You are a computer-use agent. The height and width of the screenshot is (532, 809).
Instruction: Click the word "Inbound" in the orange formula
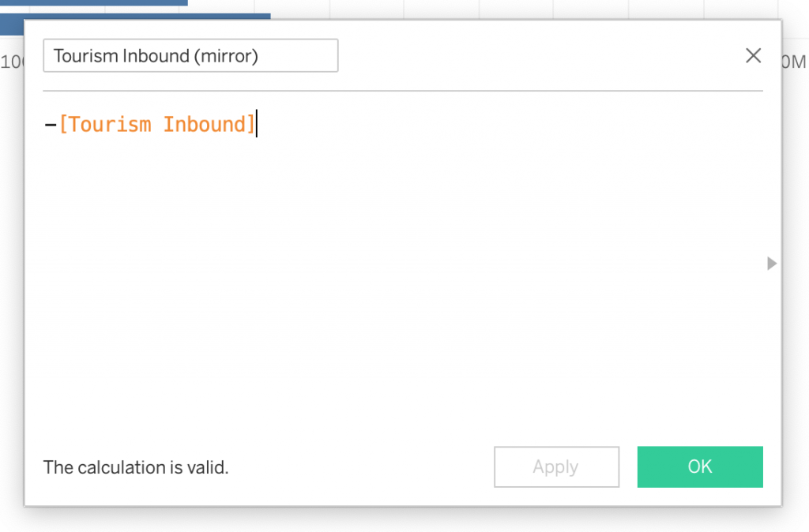tap(205, 125)
